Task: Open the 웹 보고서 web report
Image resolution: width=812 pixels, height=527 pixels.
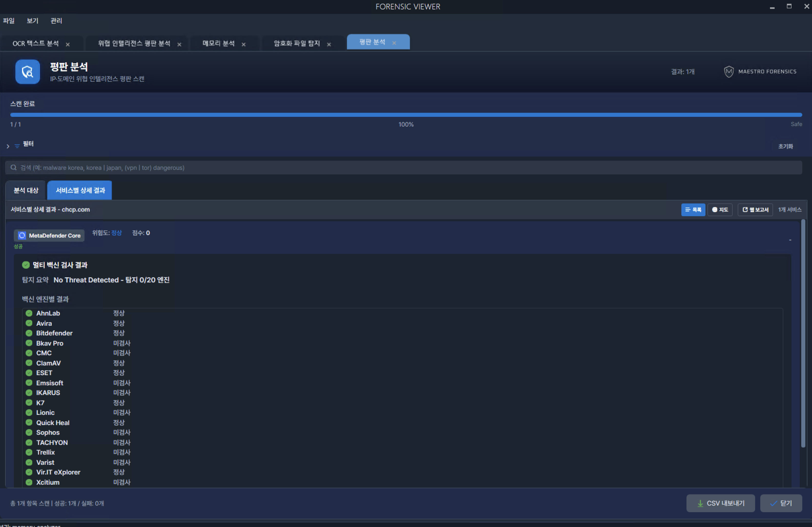Action: (x=755, y=210)
